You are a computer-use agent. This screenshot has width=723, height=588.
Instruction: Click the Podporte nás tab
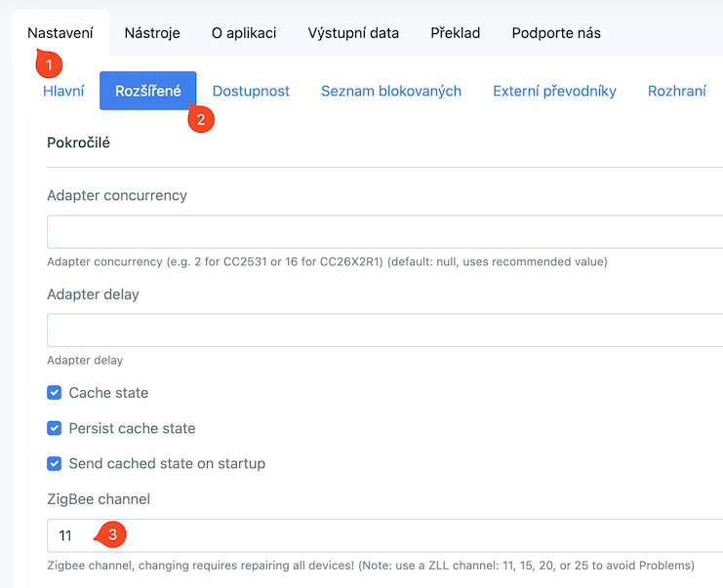(x=556, y=32)
